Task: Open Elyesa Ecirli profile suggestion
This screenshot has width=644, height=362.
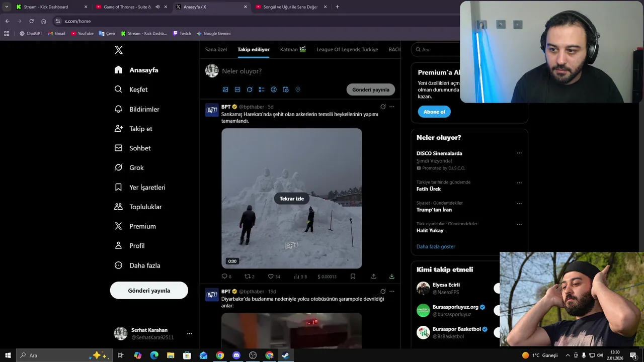Action: [446, 285]
